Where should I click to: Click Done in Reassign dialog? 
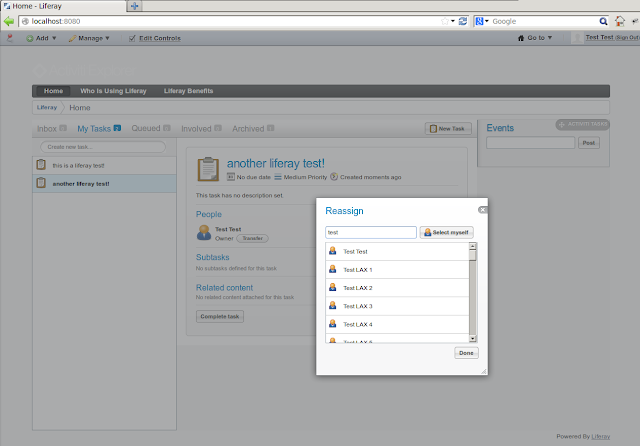(466, 353)
